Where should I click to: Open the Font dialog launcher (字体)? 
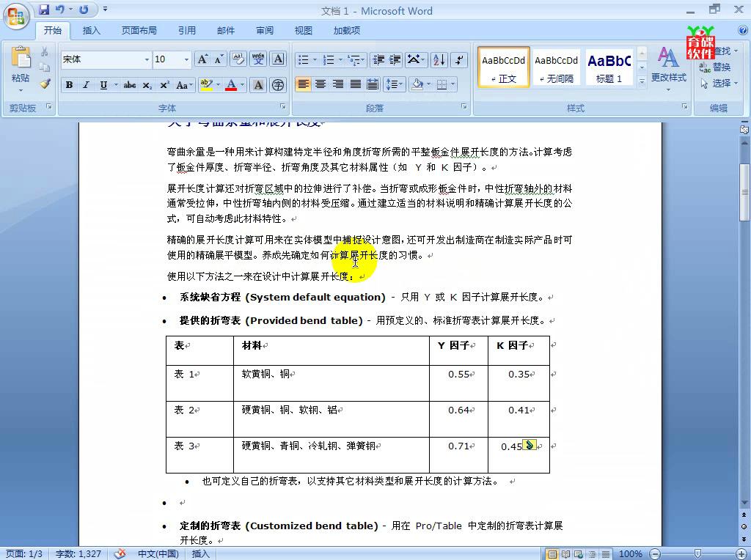pos(283,107)
